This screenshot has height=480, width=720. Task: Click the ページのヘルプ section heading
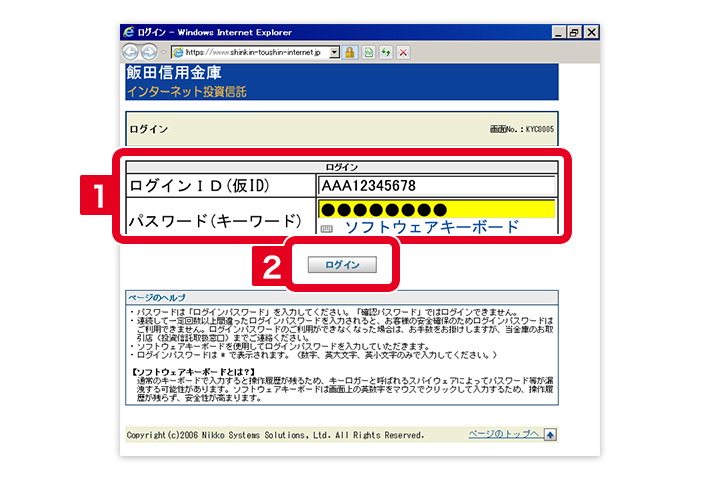coord(157,298)
